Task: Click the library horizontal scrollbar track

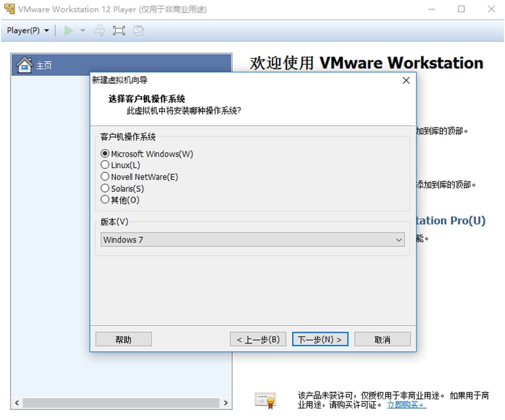Action: [x=121, y=403]
